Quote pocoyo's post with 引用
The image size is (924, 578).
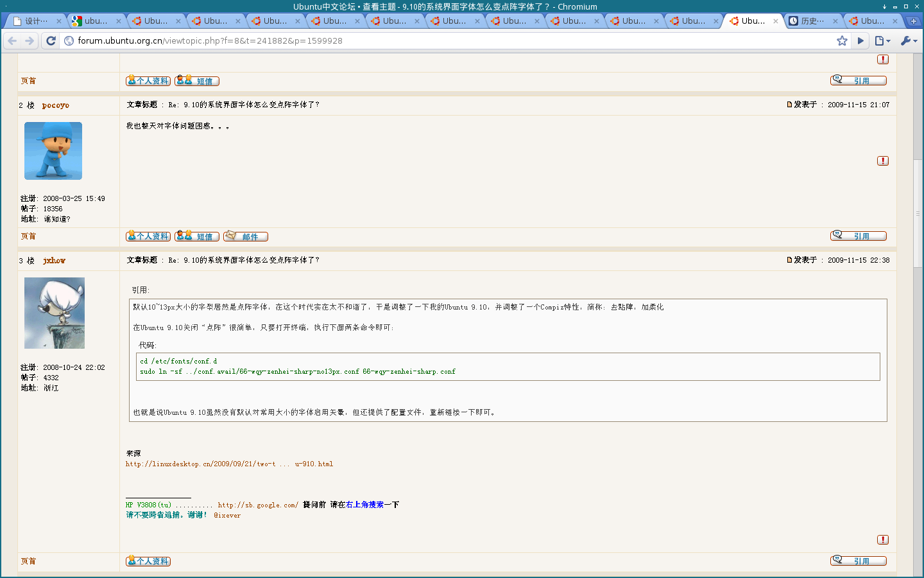(859, 236)
